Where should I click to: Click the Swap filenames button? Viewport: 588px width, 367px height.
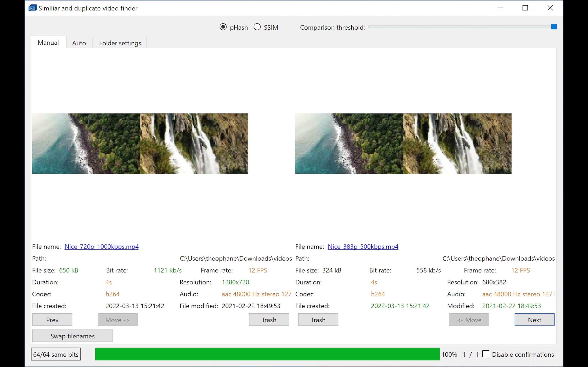(72, 336)
